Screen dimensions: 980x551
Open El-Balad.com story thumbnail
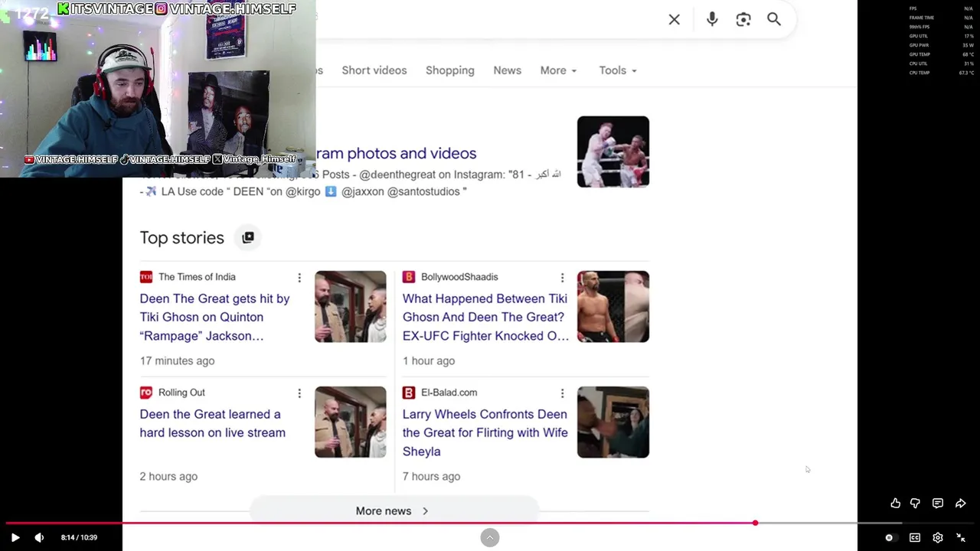[612, 422]
